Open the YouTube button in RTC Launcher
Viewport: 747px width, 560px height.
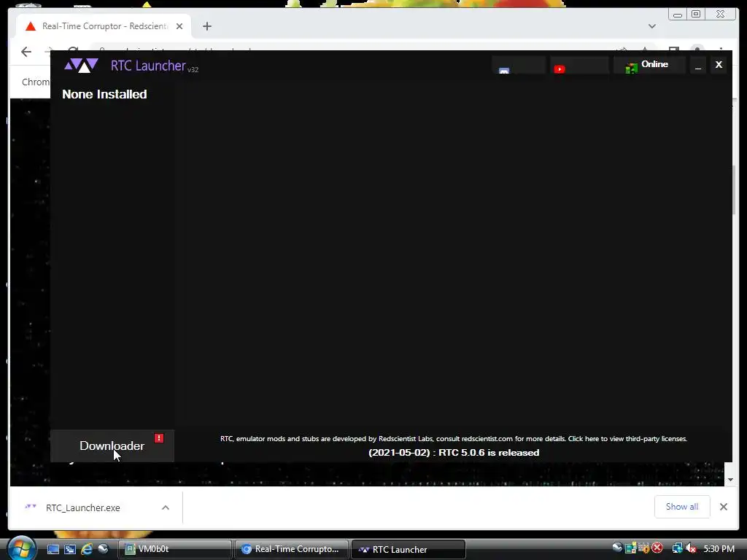pyautogui.click(x=579, y=65)
